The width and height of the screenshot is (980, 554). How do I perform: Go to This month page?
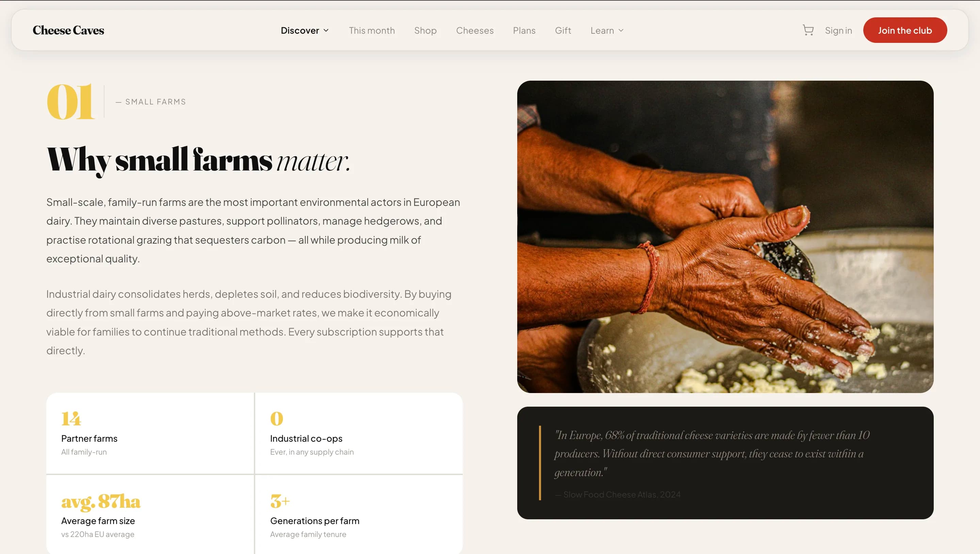(372, 30)
